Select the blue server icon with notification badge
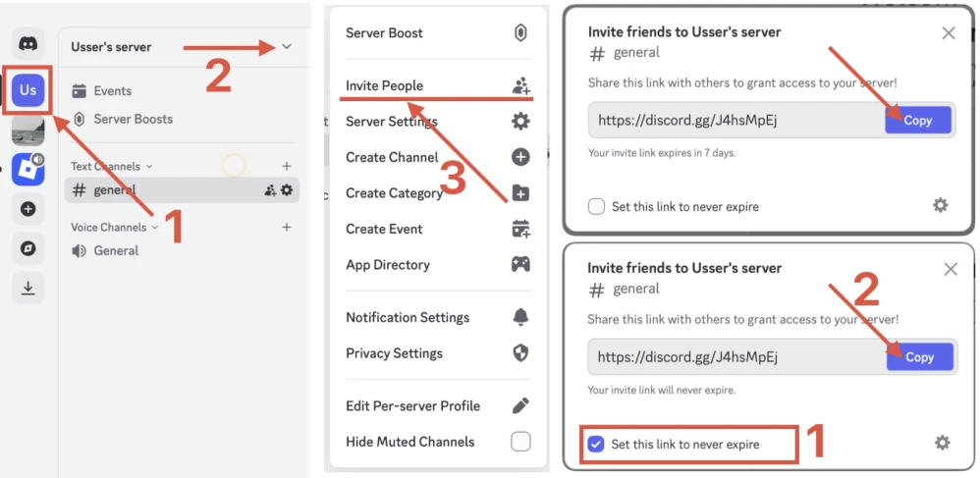 27,169
